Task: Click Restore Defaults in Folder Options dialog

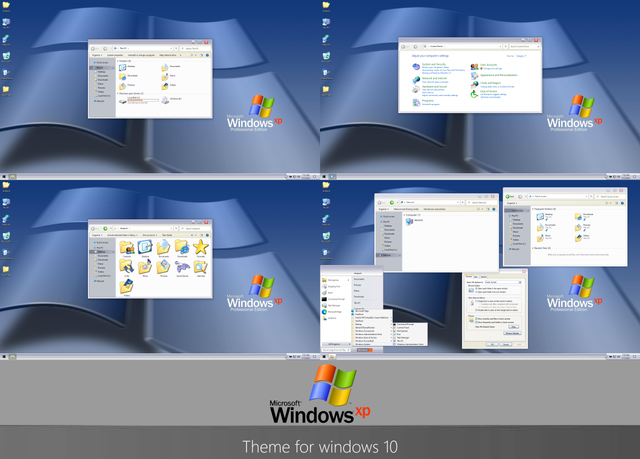Action: point(512,333)
